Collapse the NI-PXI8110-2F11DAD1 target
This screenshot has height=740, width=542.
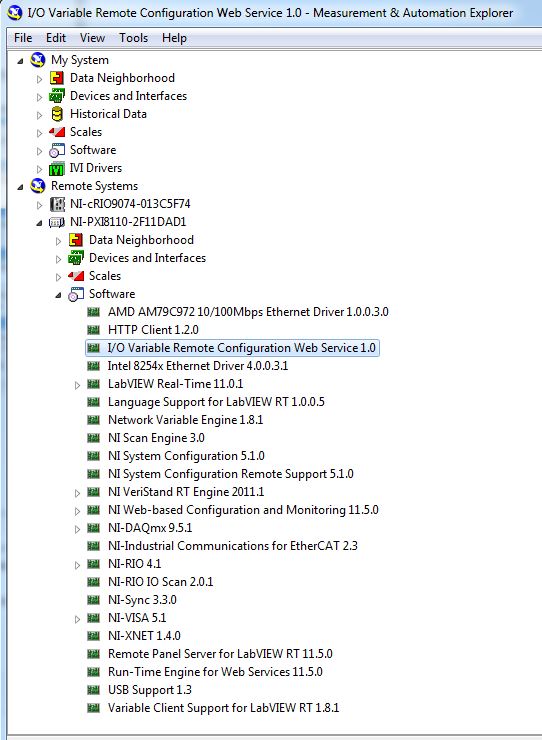click(39, 223)
